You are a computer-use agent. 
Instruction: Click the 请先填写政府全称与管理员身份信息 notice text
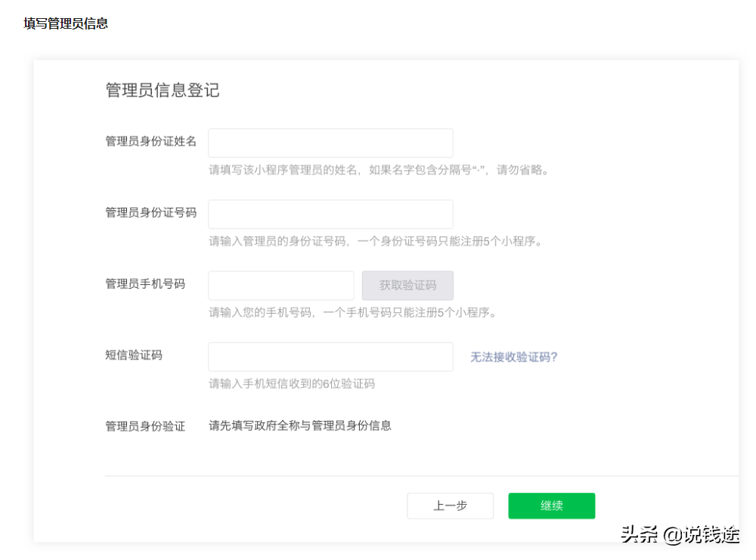pyautogui.click(x=299, y=425)
